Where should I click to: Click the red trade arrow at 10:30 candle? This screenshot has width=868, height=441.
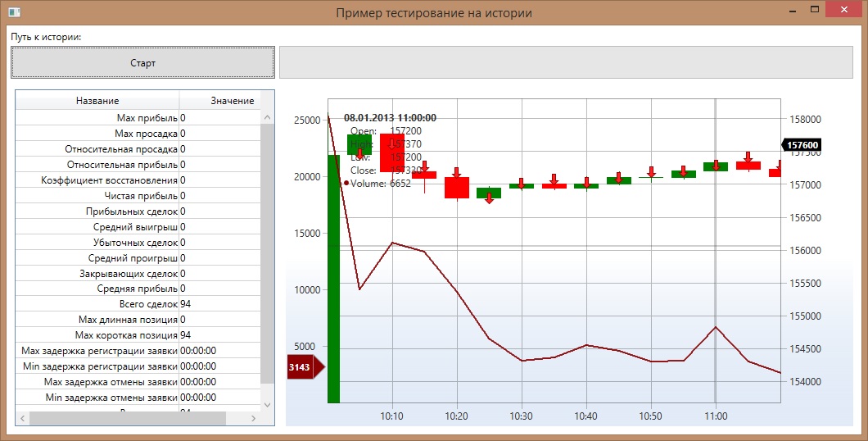coord(521,183)
